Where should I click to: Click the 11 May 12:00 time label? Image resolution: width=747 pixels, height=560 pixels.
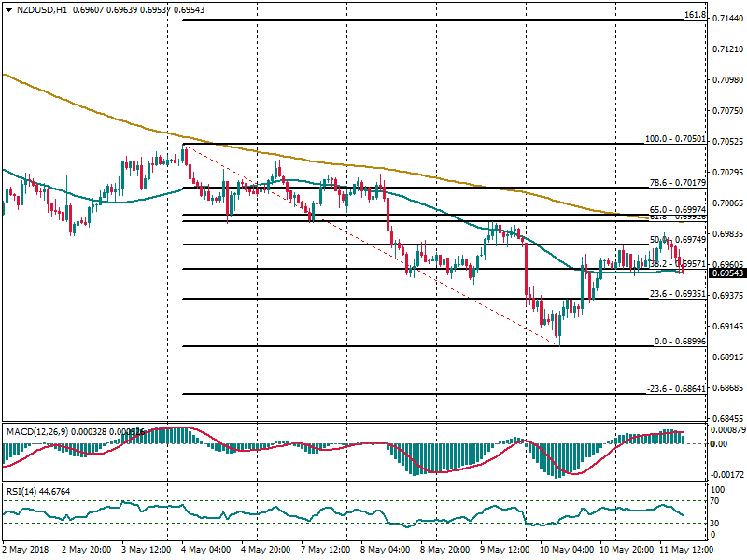(x=687, y=552)
